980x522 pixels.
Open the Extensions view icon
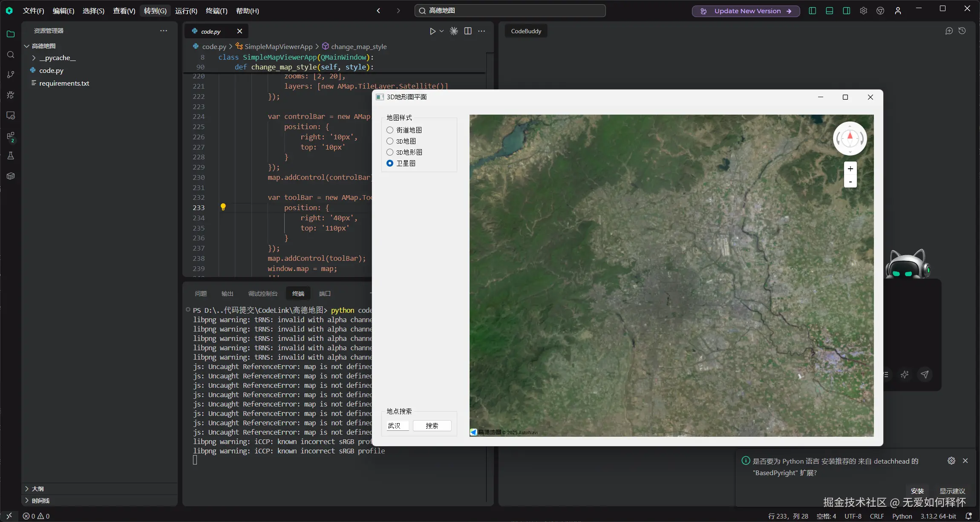pos(11,136)
